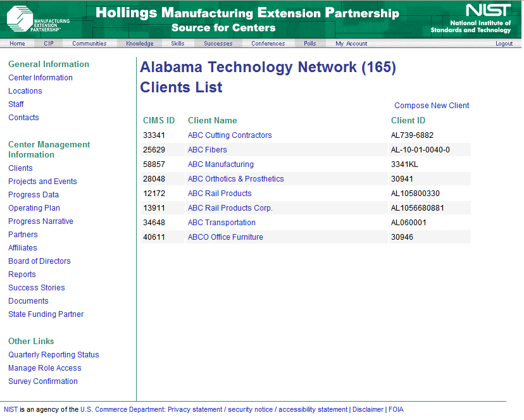524x420 pixels.
Task: Go to Board of Directors
Action: pos(39,261)
